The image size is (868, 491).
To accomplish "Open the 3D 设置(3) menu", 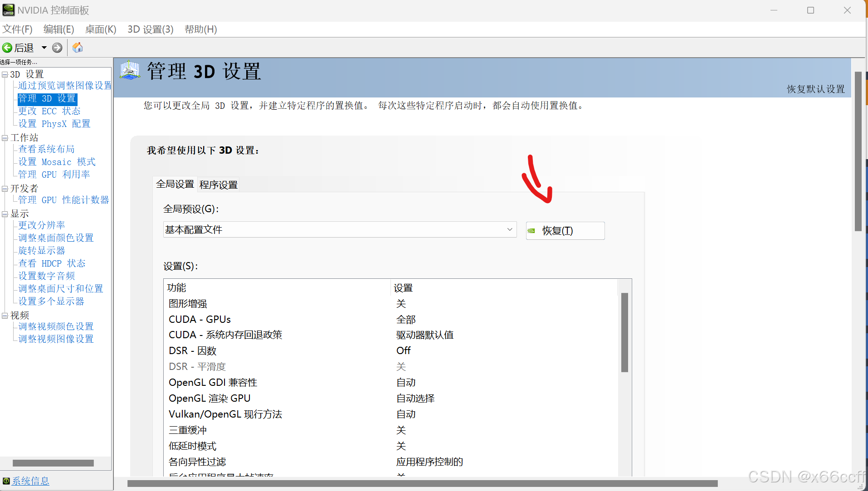I will pyautogui.click(x=151, y=29).
